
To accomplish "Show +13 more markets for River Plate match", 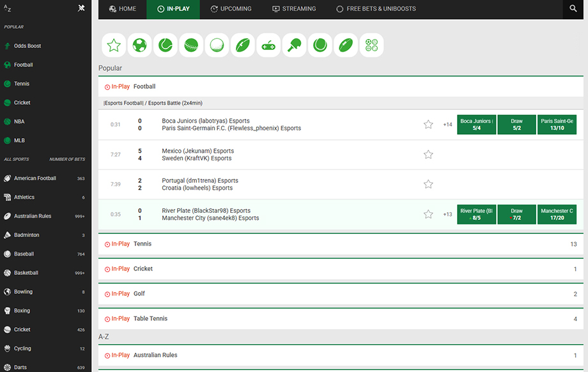I will click(448, 215).
